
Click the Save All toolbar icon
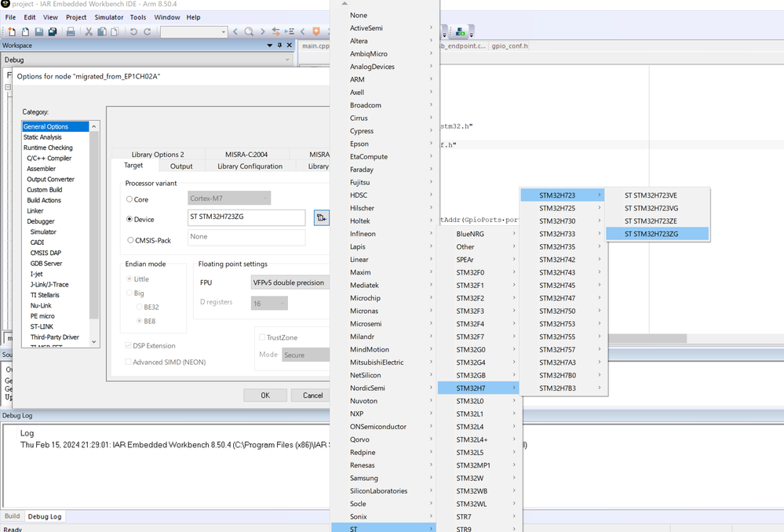[x=53, y=32]
